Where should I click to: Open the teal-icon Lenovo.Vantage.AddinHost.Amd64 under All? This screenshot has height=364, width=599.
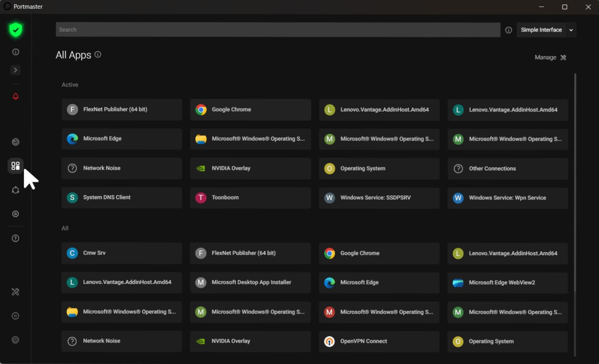point(122,282)
